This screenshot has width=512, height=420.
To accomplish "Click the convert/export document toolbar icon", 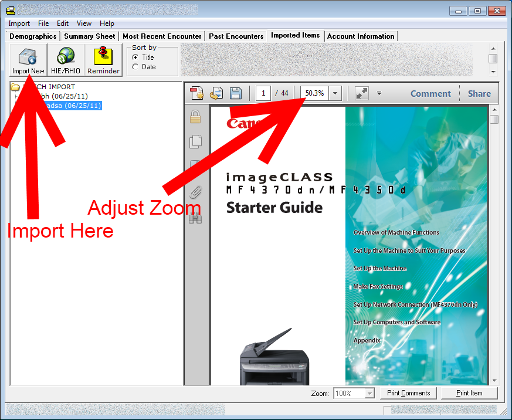I will [216, 93].
